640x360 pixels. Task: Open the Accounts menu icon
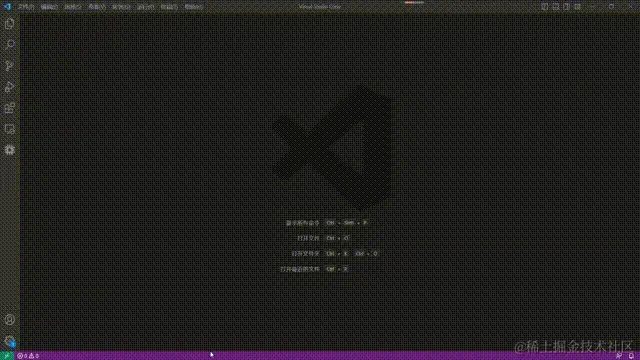[x=10, y=320]
